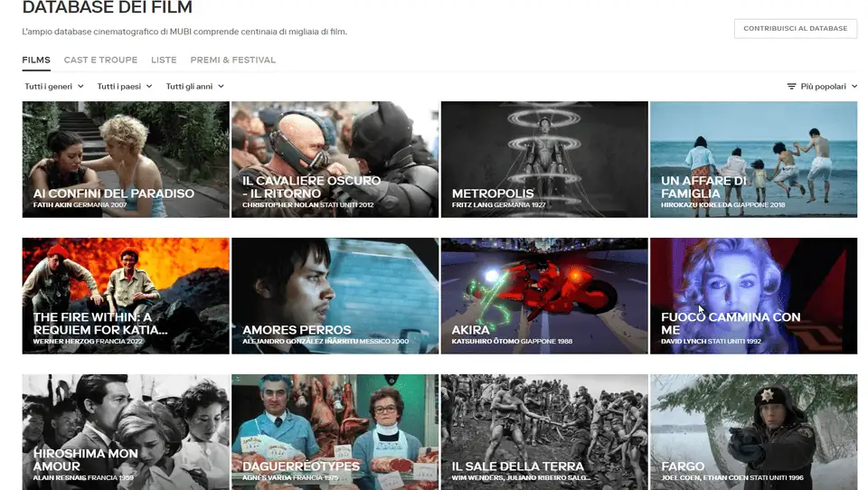Viewport: 868px width, 490px height.
Task: Select the Akira film thumbnail
Action: pyautogui.click(x=544, y=296)
